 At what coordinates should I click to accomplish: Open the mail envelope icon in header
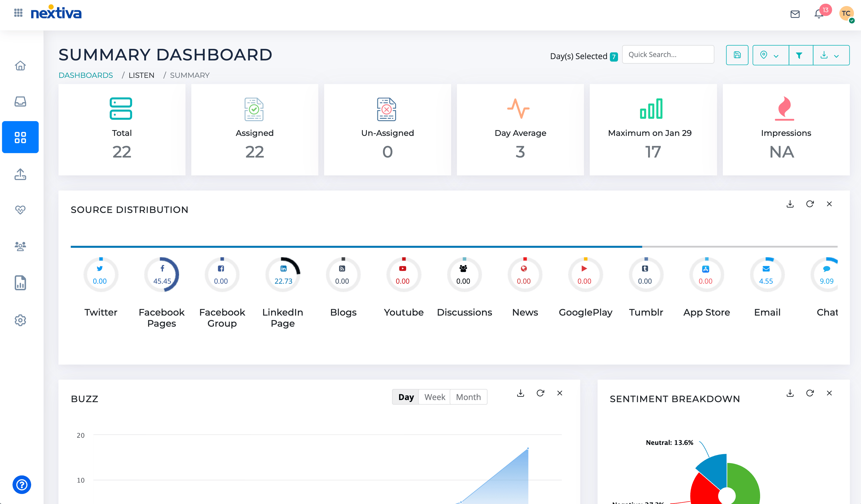point(795,14)
